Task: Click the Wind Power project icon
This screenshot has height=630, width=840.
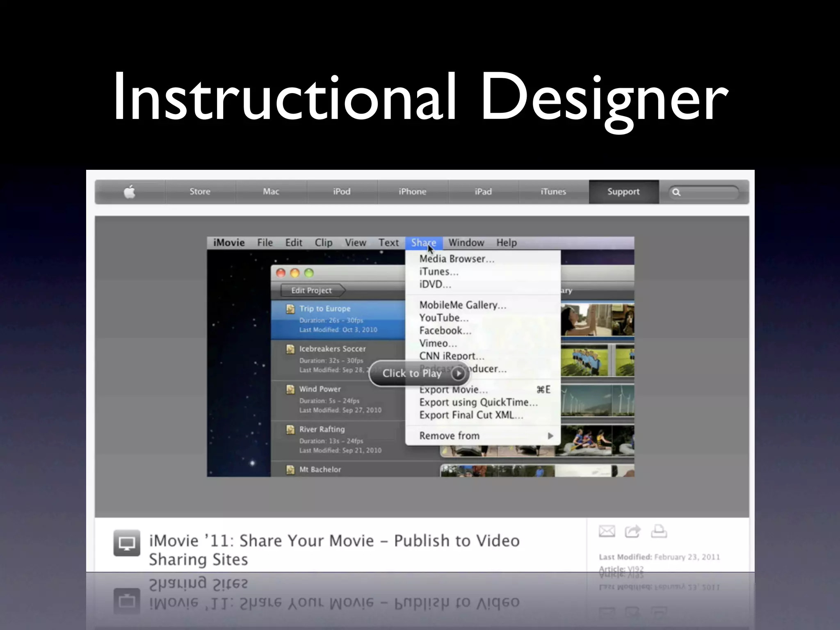Action: 290,389
